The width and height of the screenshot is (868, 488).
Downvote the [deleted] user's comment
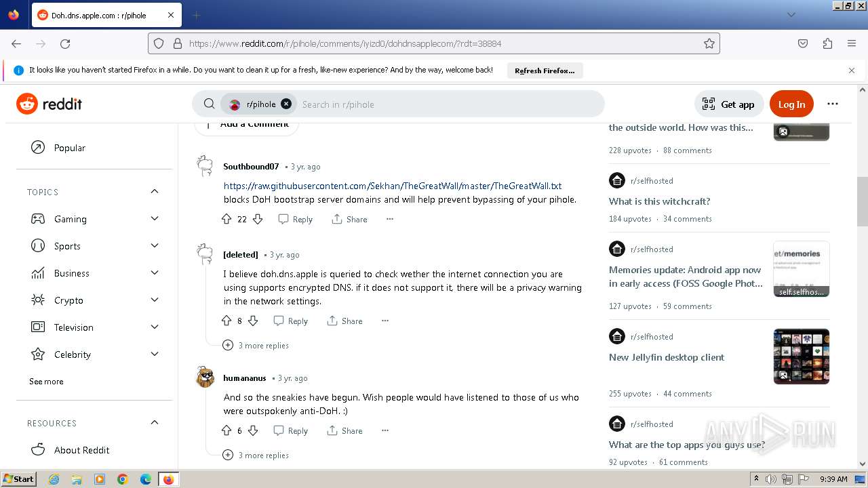click(x=253, y=321)
